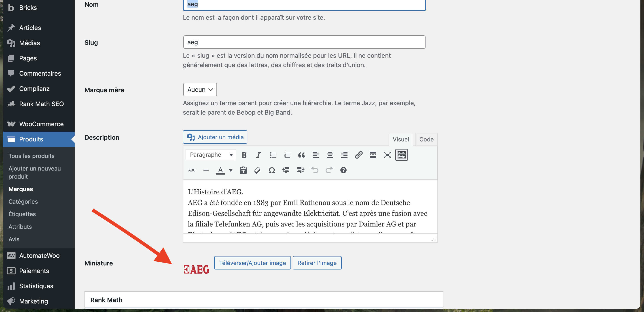Apply italic formatting in description editor
Image resolution: width=644 pixels, height=312 pixels.
[258, 155]
